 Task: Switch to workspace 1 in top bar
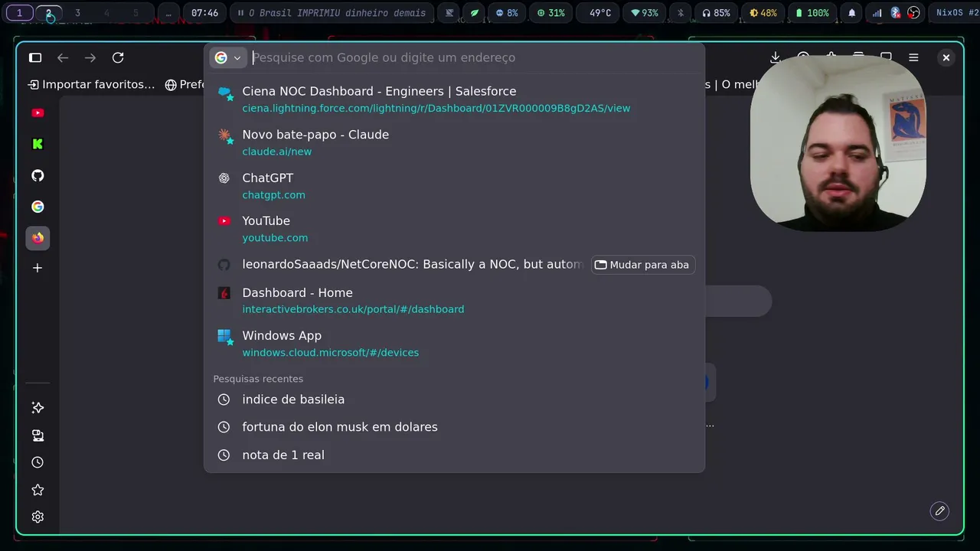19,13
